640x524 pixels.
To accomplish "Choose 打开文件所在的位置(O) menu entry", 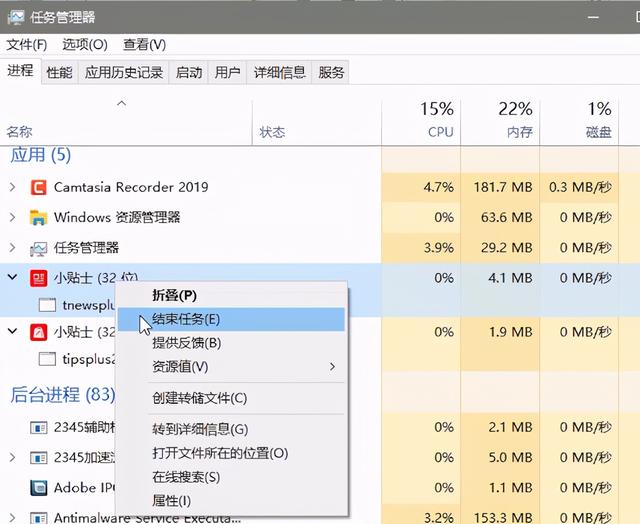I will pos(231,453).
